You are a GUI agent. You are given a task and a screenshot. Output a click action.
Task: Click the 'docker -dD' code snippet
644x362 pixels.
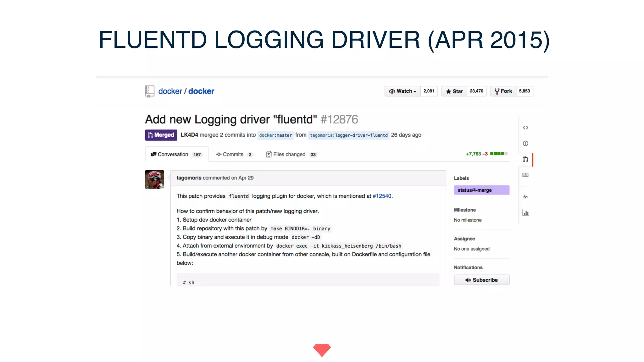[306, 237]
